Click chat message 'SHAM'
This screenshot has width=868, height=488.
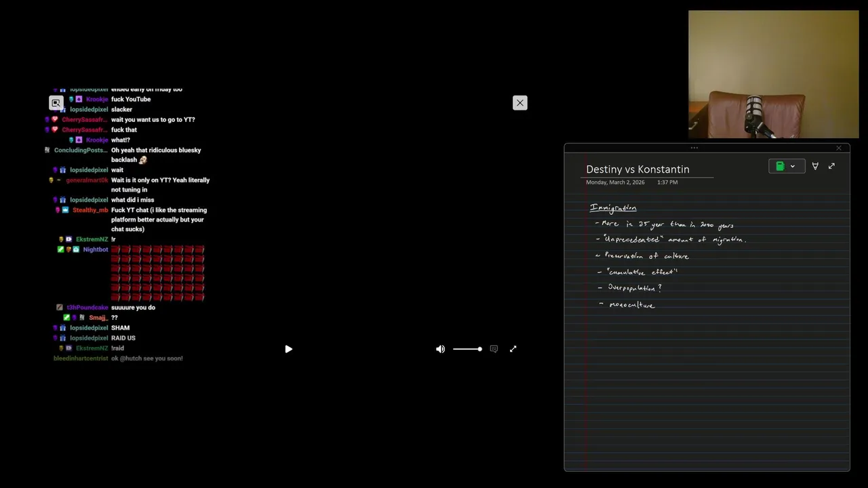[x=121, y=328]
